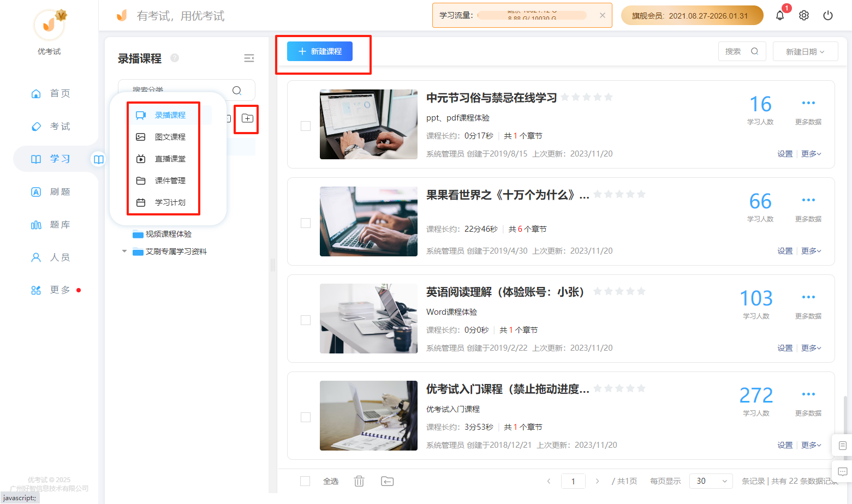Viewport: 852px width, 504px height.
Task: Click more data dots for 英语阅读理解 course
Action: [808, 297]
